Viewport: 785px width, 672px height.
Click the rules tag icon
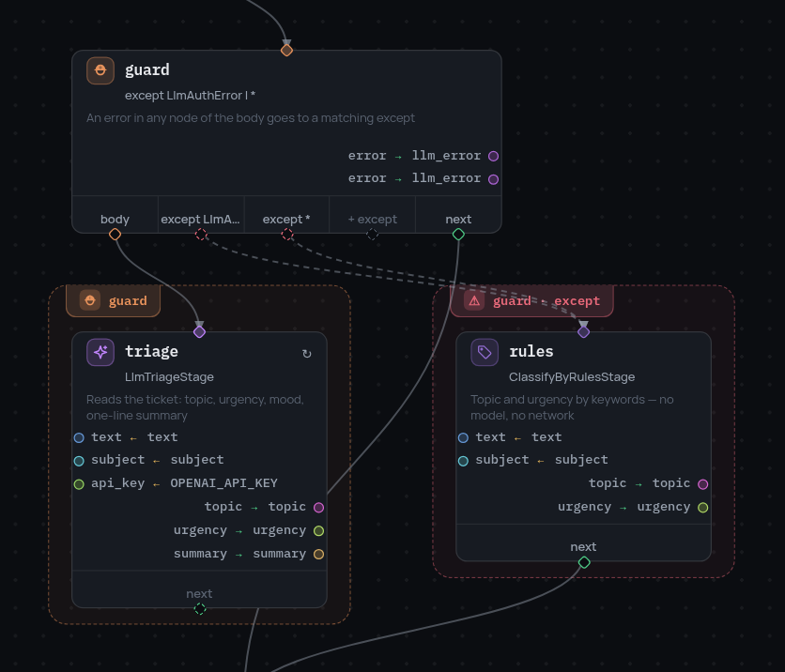click(x=485, y=352)
